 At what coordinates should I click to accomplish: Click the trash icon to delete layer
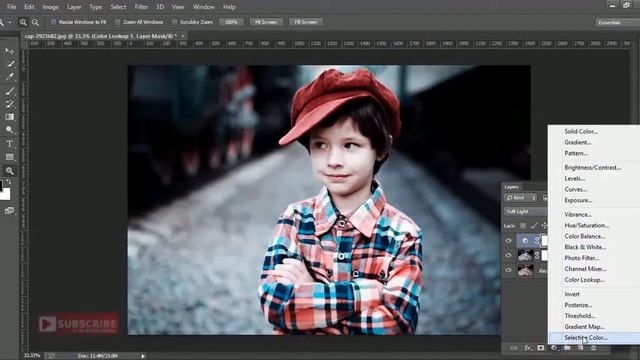593,348
